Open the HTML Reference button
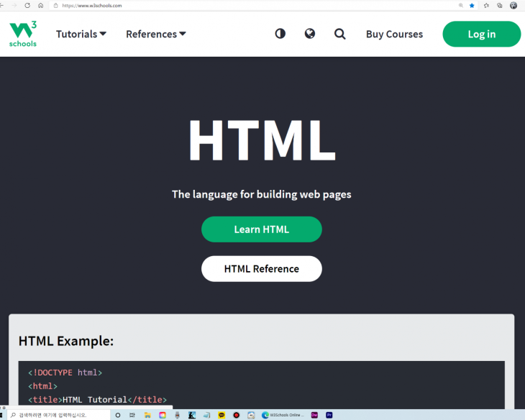Image resolution: width=525 pixels, height=420 pixels. (x=261, y=269)
